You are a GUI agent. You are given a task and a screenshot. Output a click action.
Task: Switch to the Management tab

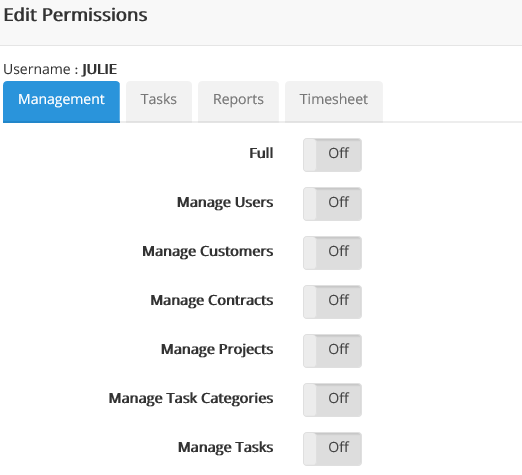click(61, 102)
